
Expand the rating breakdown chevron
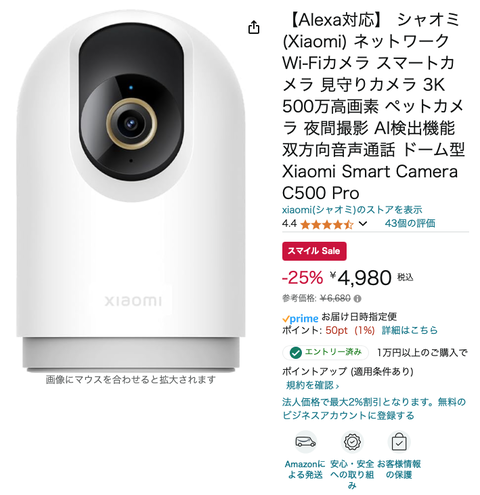pos(363,224)
